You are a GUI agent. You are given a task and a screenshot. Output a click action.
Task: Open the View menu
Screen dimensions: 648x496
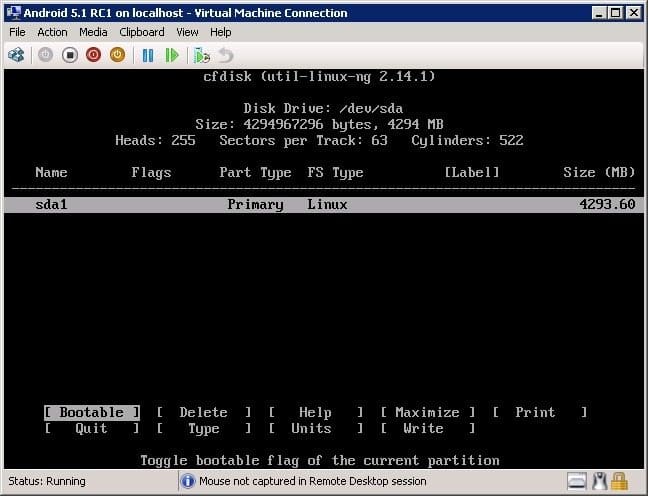pos(187,32)
